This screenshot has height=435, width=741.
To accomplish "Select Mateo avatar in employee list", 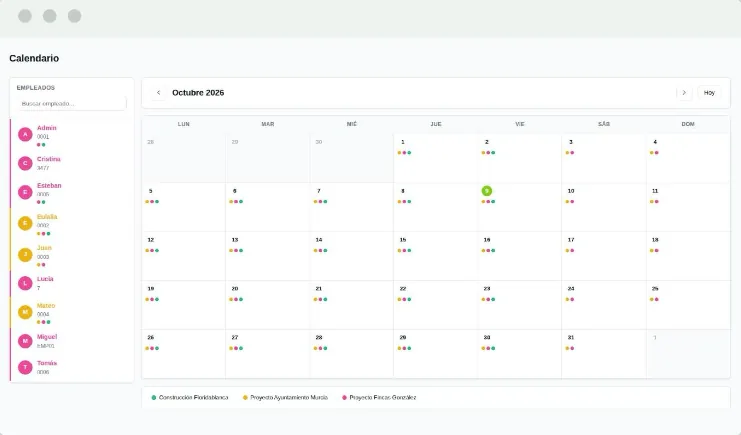I will point(25,312).
